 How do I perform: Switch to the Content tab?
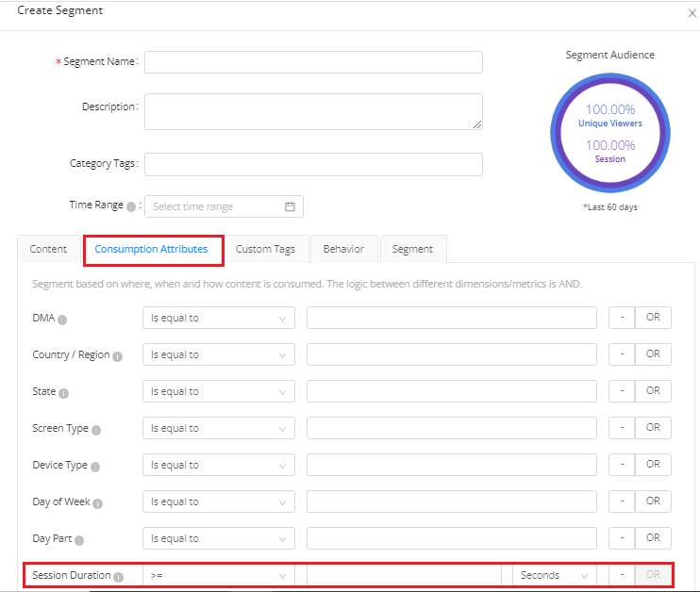click(48, 249)
